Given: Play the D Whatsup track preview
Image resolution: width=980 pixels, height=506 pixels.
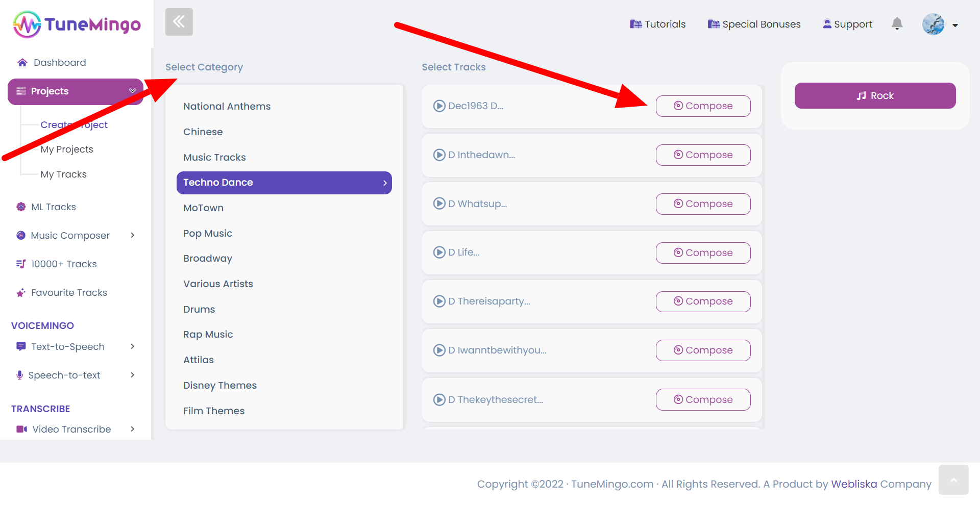Looking at the screenshot, I should tap(439, 204).
